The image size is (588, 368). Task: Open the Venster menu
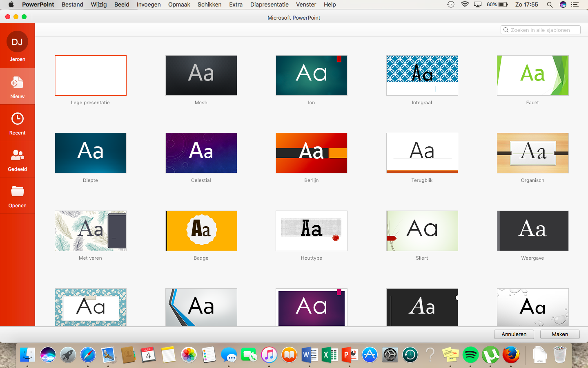click(x=306, y=4)
